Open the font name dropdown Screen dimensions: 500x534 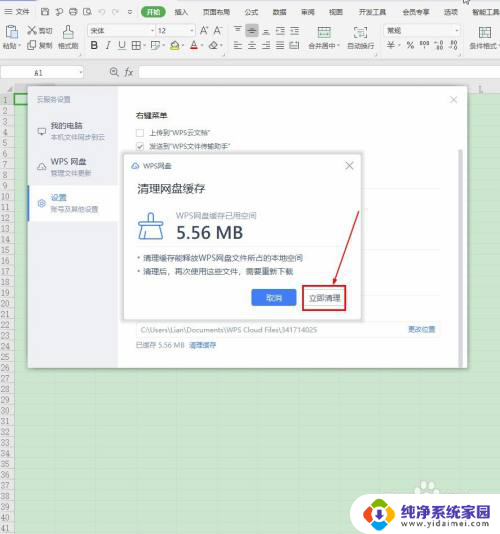(x=152, y=31)
